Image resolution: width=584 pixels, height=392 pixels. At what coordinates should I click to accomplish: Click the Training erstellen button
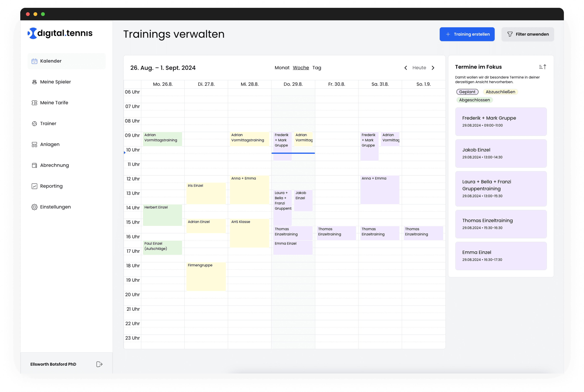467,34
